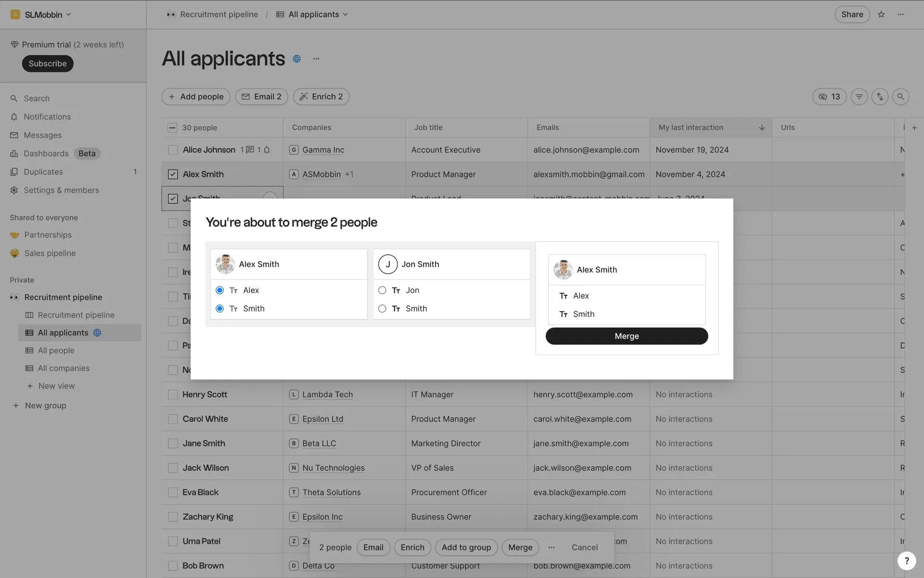Open the filter icon in toolbar
This screenshot has width=924, height=578.
click(x=859, y=97)
